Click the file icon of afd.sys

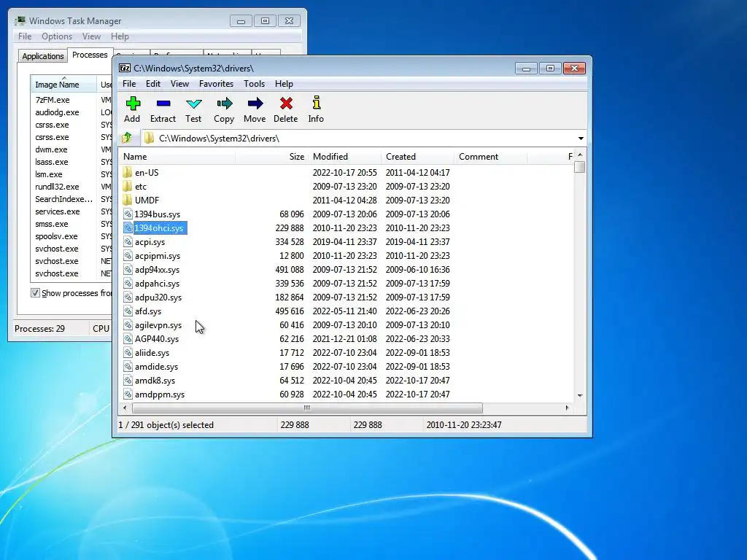pos(128,311)
